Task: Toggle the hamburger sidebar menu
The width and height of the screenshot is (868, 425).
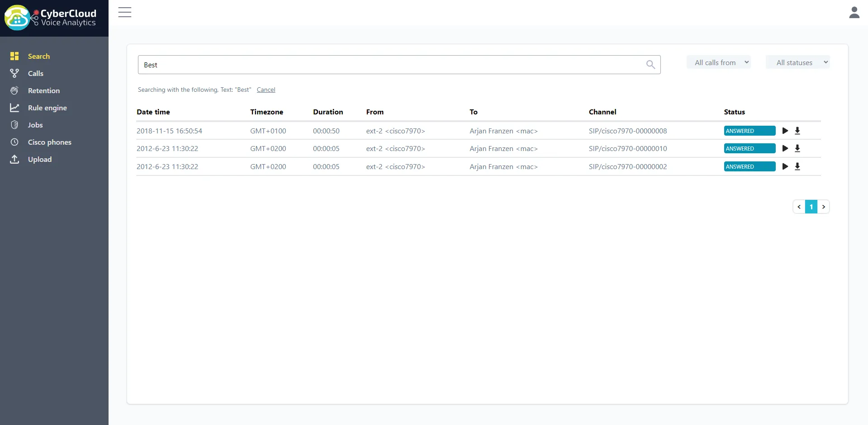Action: [x=125, y=12]
